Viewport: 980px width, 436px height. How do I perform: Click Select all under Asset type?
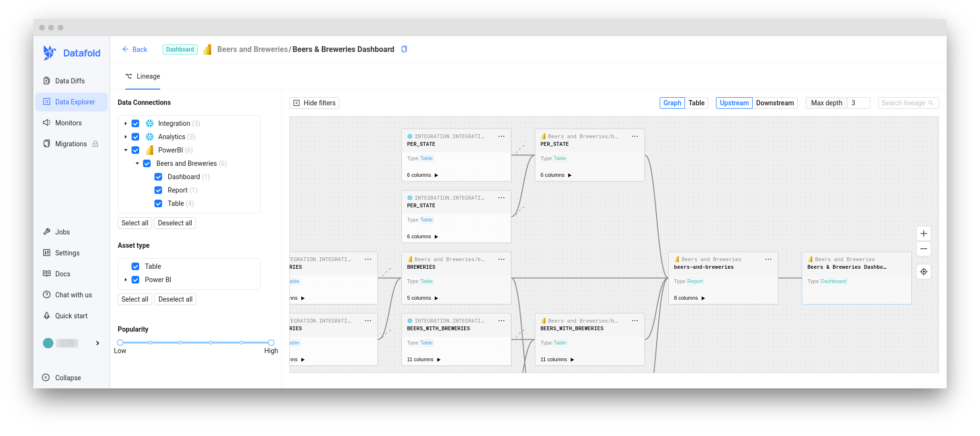(x=135, y=299)
